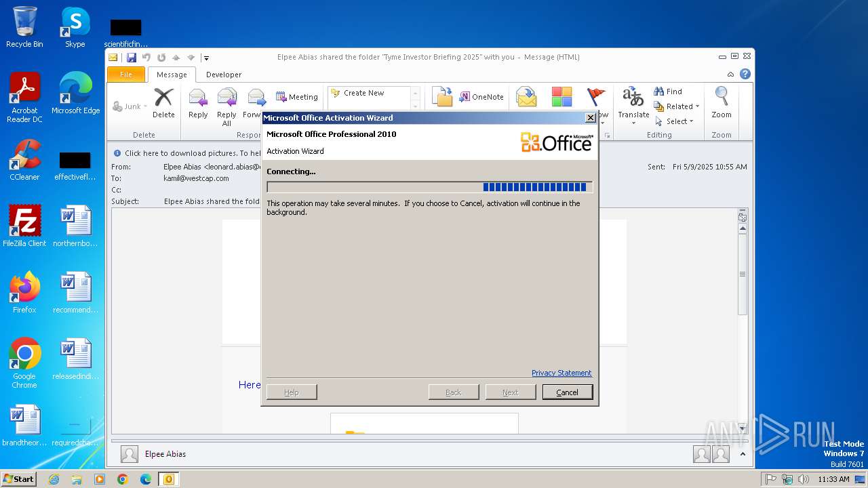Click the taskbar clock showing 11:33 AM
This screenshot has width=868, height=488.
(833, 479)
